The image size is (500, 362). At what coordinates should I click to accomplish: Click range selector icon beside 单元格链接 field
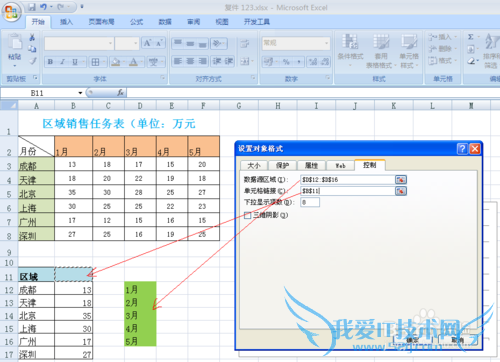401,191
